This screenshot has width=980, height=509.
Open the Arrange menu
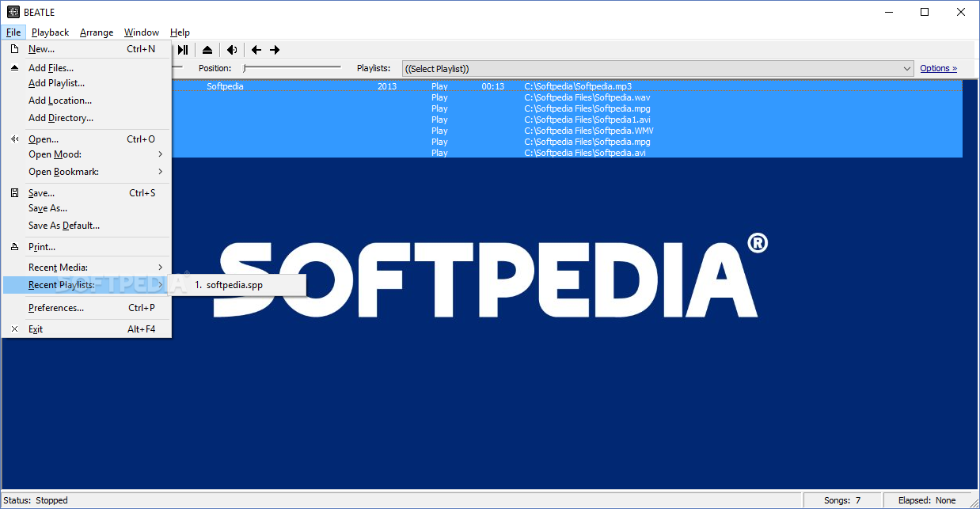[97, 32]
